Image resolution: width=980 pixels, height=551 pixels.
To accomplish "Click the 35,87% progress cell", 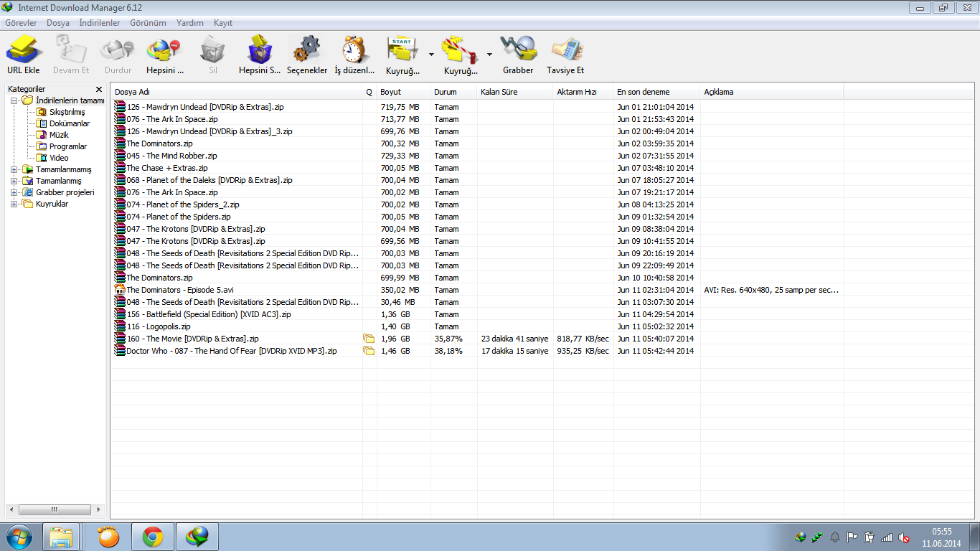I will (453, 339).
